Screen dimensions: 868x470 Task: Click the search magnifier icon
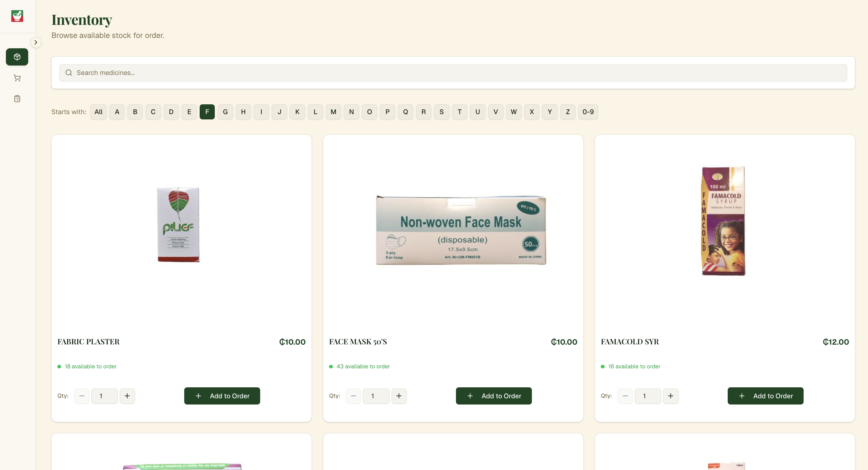69,73
